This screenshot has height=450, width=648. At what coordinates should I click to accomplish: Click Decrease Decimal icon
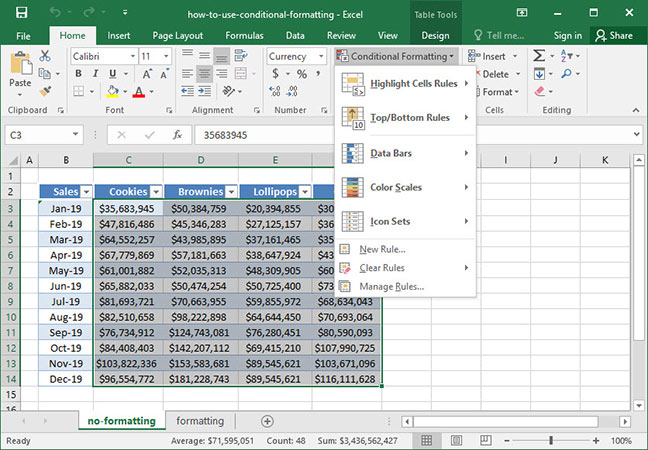pyautogui.click(x=292, y=91)
